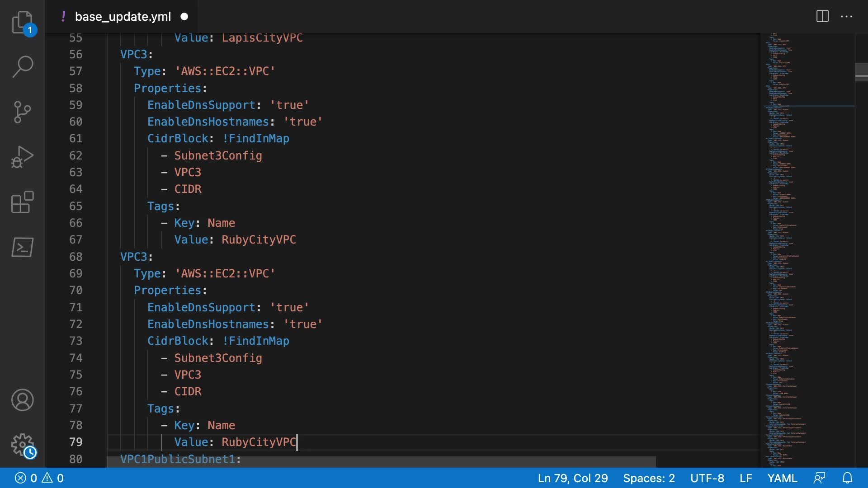Click the Ln 79, Col 29 position indicator
Screen dimensions: 868x488
click(572, 478)
